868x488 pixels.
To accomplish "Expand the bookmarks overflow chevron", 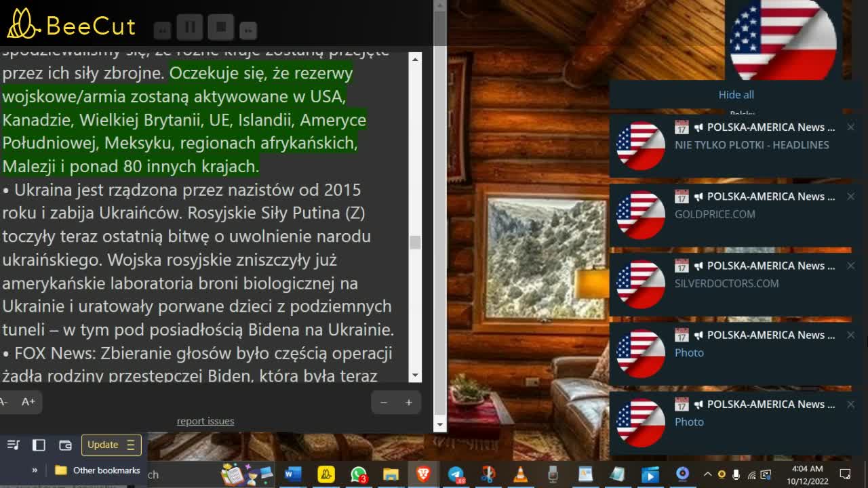I will (35, 470).
